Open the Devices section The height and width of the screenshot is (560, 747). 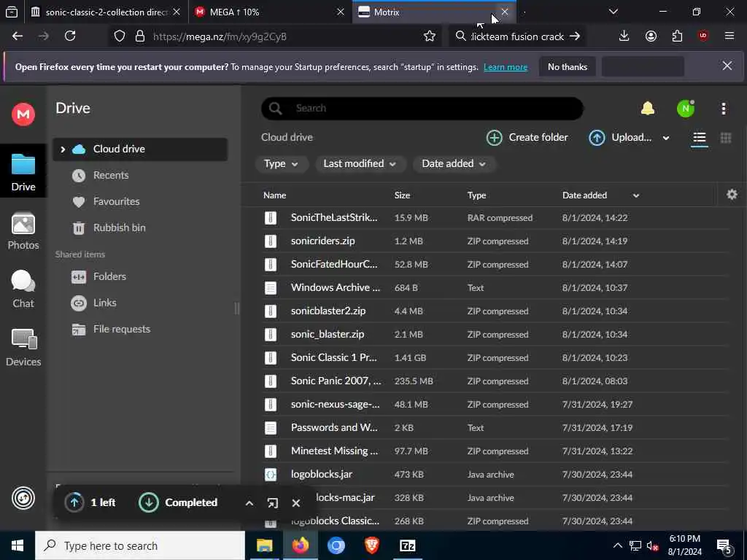(x=23, y=348)
